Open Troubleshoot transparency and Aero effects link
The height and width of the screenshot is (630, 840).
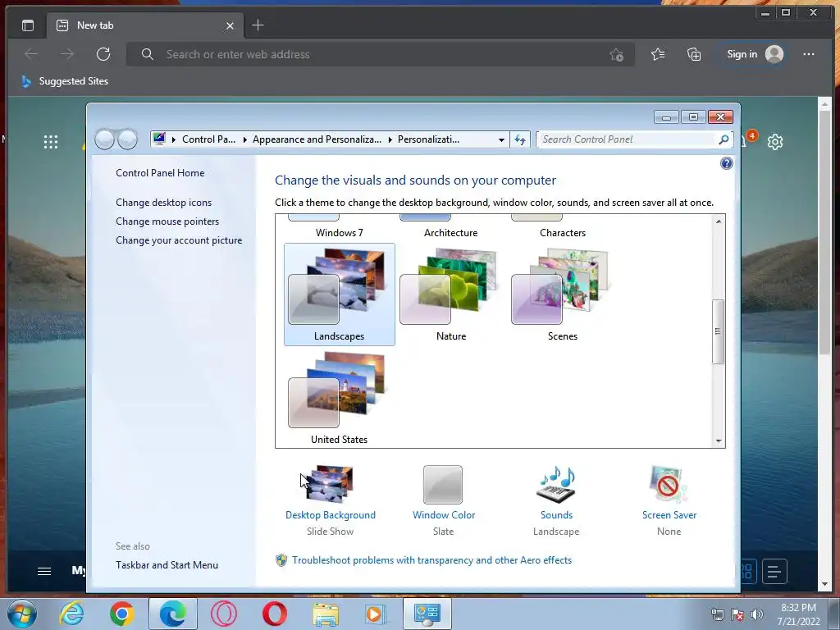click(431, 559)
